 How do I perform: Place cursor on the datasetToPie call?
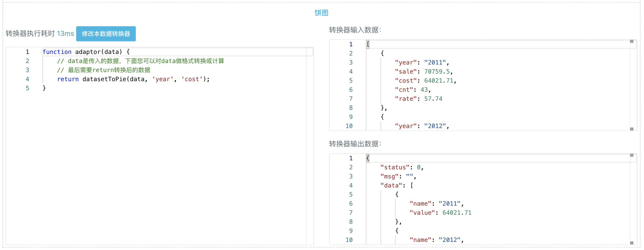(104, 79)
